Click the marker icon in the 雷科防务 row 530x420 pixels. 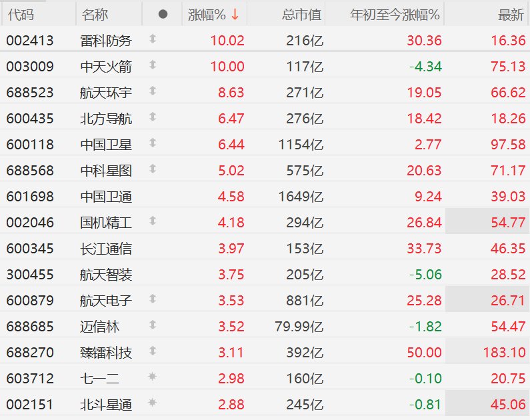point(153,39)
